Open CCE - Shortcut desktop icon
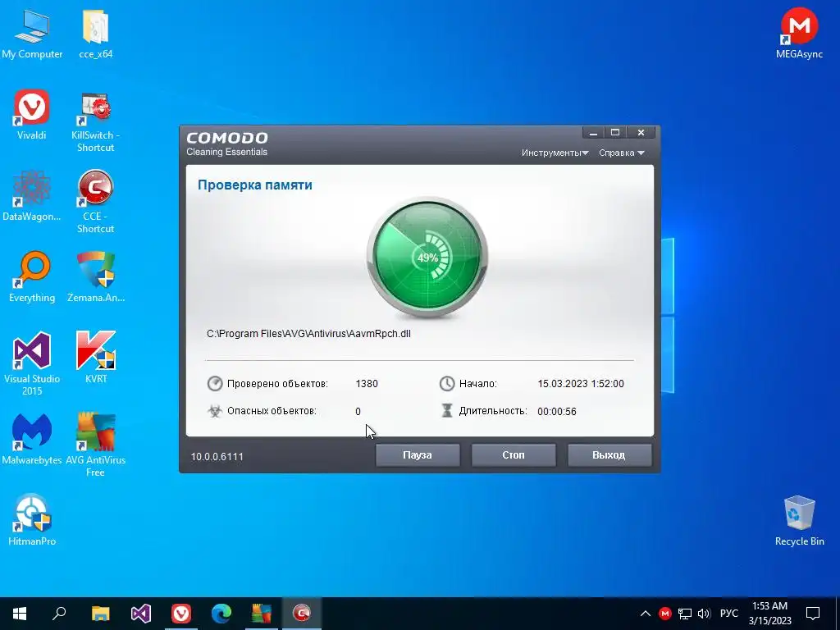 point(95,203)
